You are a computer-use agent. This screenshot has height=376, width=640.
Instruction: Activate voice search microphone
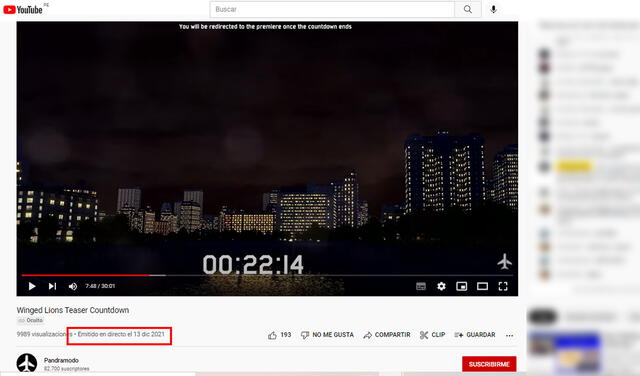click(493, 9)
